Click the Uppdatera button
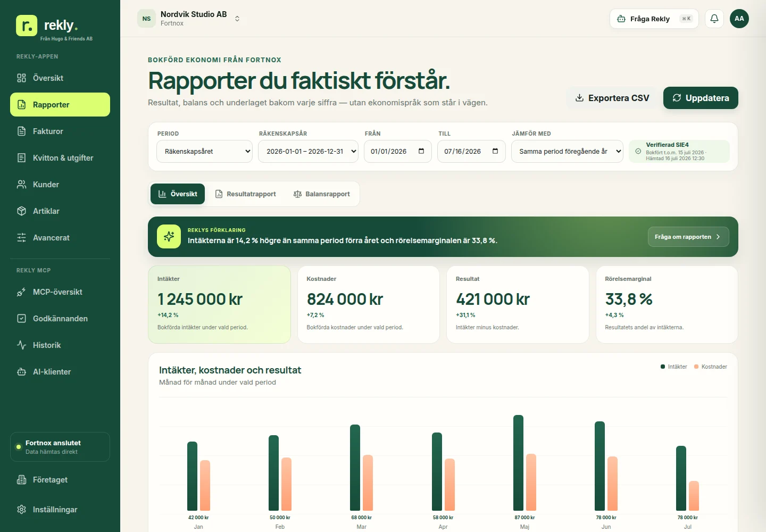 click(701, 98)
